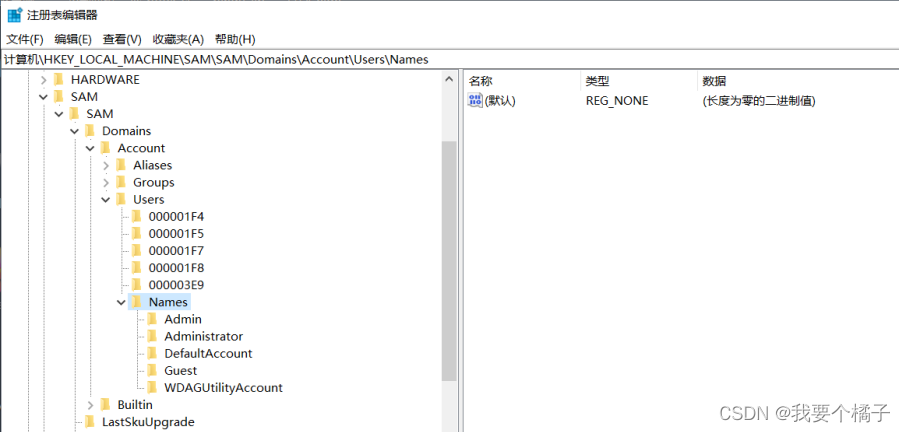The width and height of the screenshot is (905, 432).
Task: Click the Builtin folder icon
Action: click(x=105, y=404)
